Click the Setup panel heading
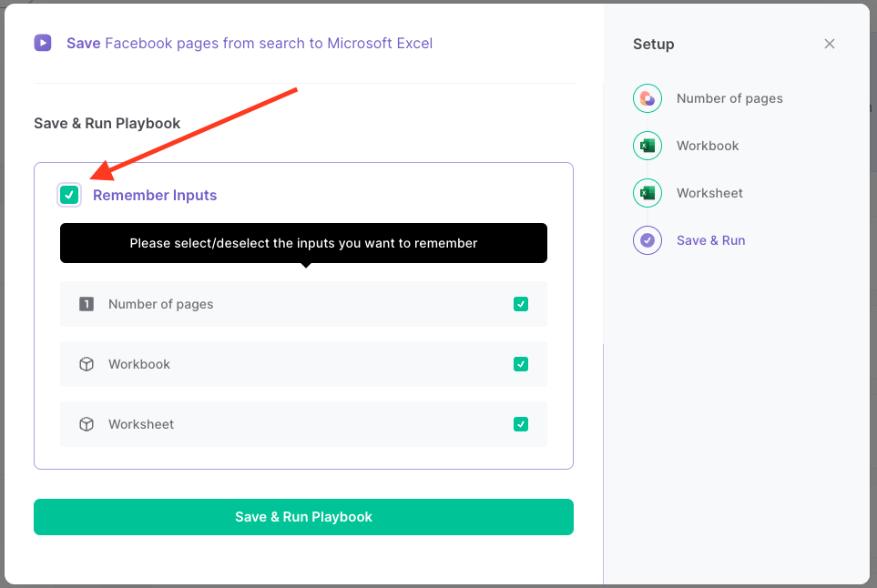 tap(653, 45)
